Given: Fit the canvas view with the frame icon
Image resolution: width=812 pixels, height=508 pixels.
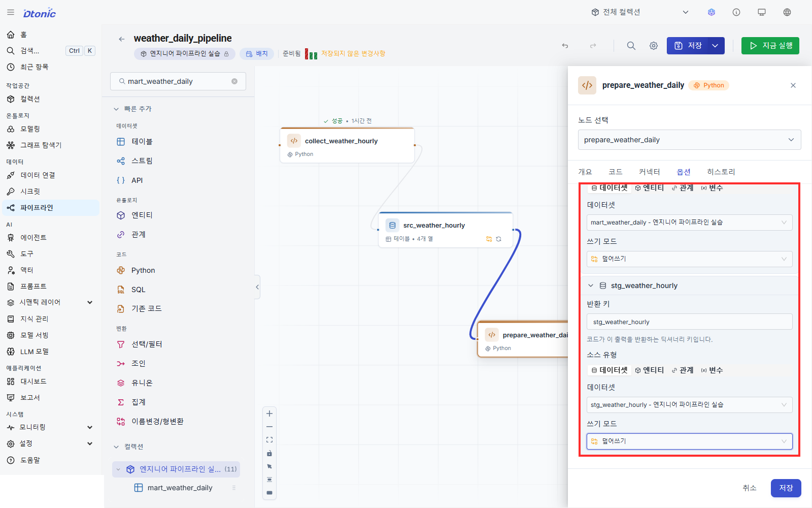Looking at the screenshot, I should tap(269, 440).
